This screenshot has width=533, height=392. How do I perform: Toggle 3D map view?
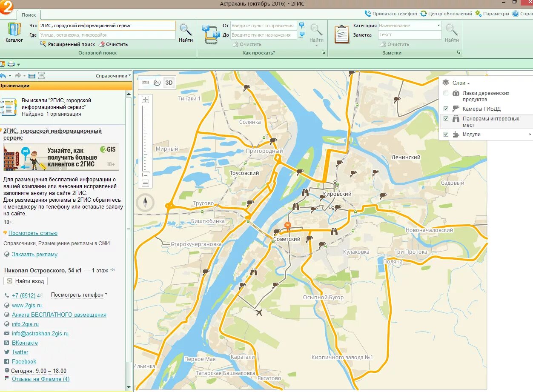pos(169,83)
